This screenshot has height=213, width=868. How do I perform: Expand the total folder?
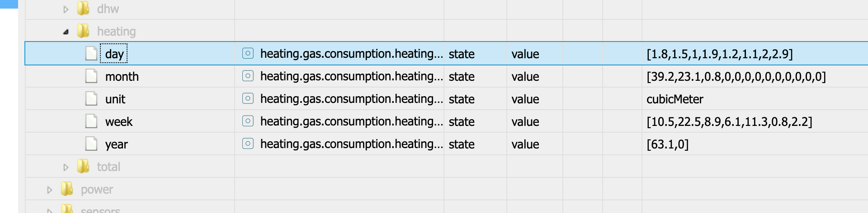point(66,167)
